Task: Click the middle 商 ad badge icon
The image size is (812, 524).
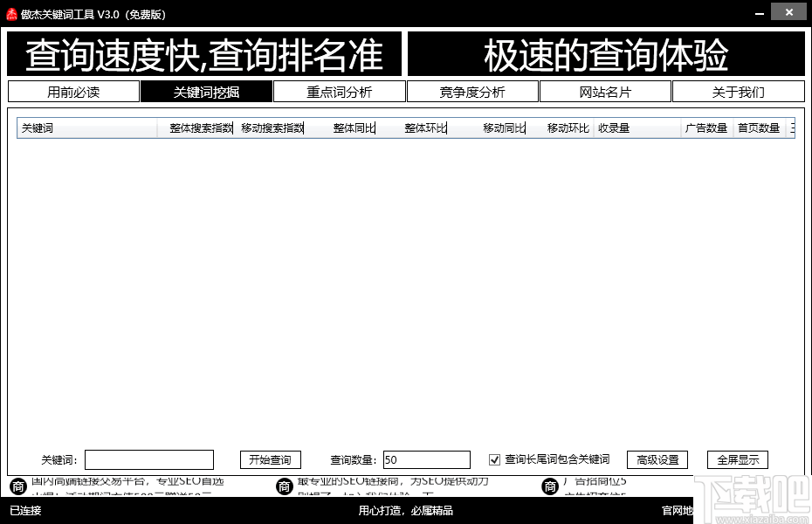Action: click(286, 486)
